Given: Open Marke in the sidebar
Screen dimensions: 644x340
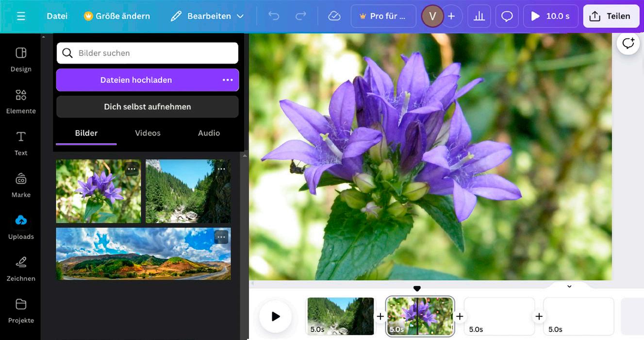Looking at the screenshot, I should 21,185.
